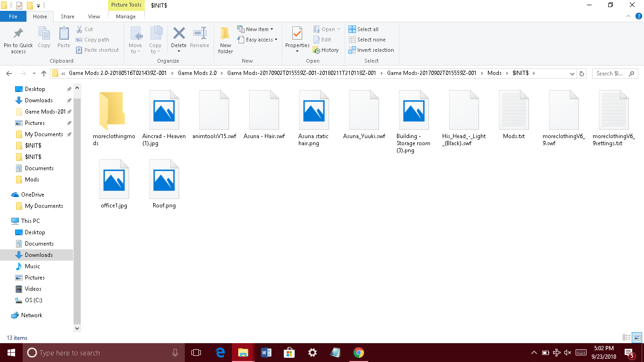Click the History icon in the Open group

tap(326, 50)
